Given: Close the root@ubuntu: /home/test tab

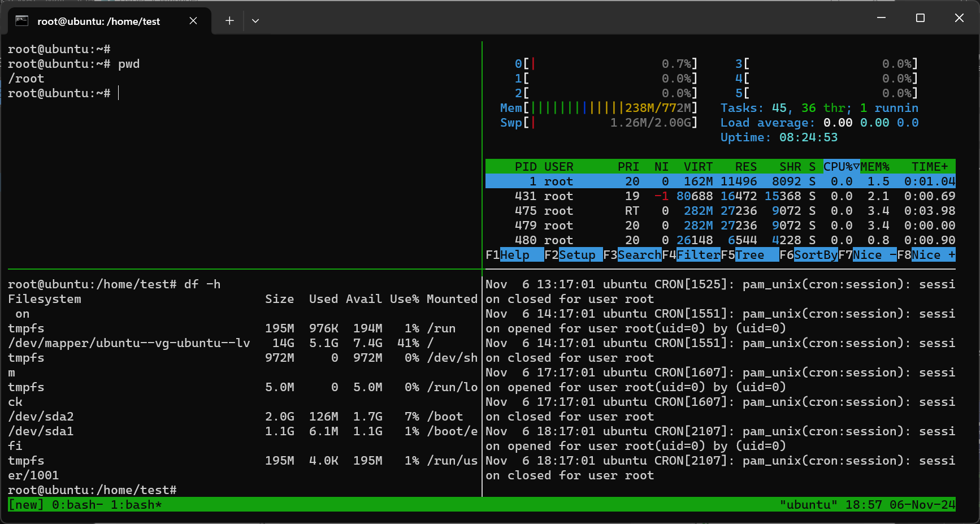Looking at the screenshot, I should [193, 21].
